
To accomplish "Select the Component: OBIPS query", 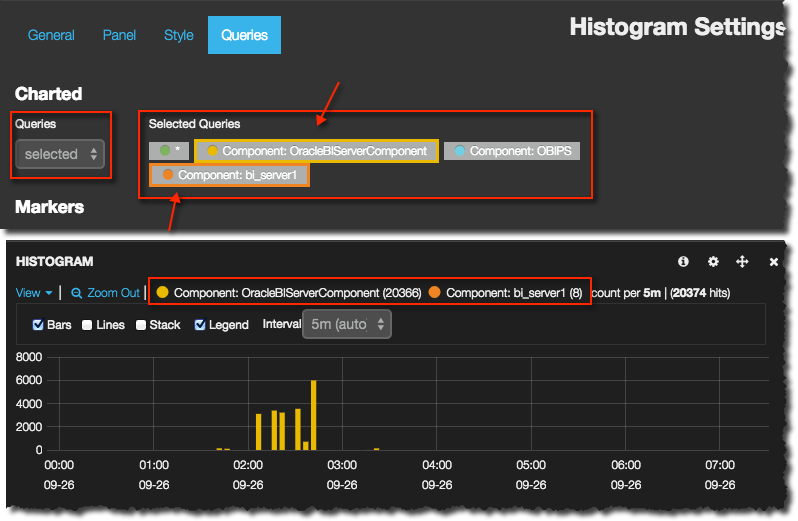I will 512,151.
